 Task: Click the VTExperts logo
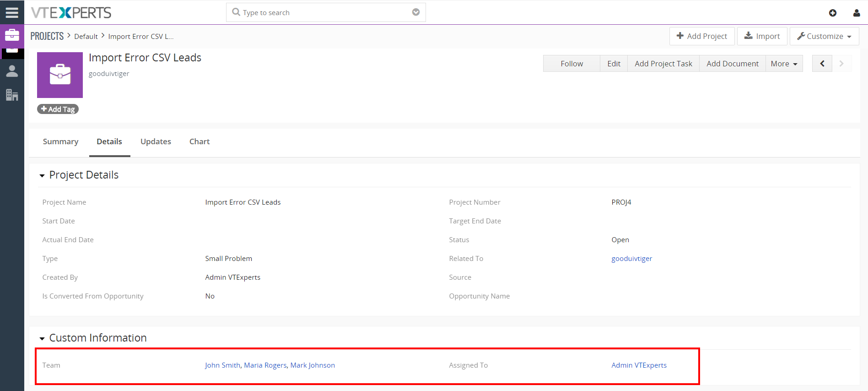click(x=71, y=12)
